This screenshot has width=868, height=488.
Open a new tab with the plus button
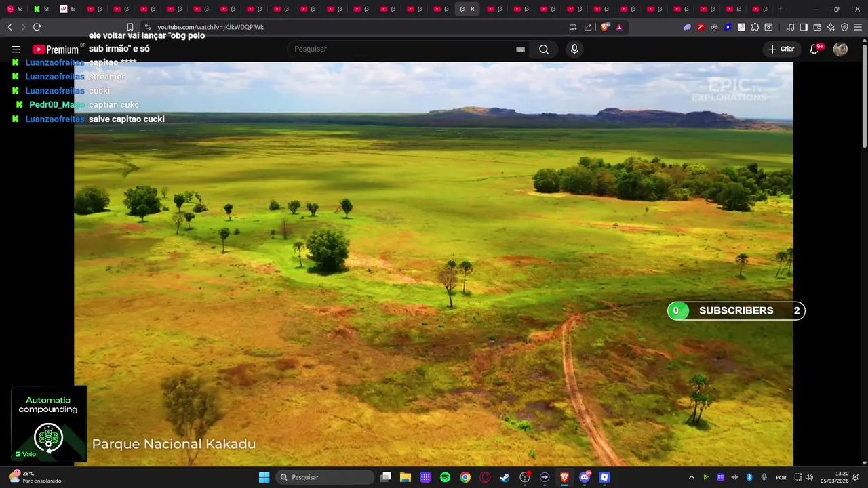[x=781, y=9]
